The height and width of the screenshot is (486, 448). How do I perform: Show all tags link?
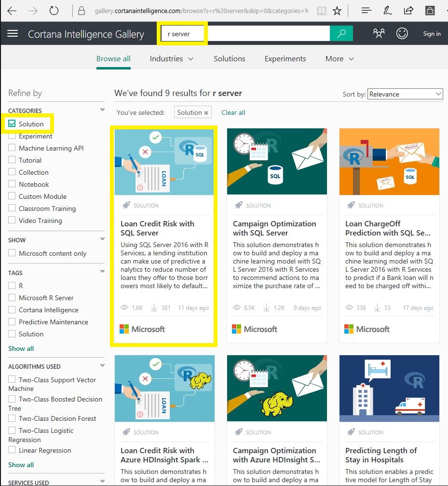tap(21, 348)
